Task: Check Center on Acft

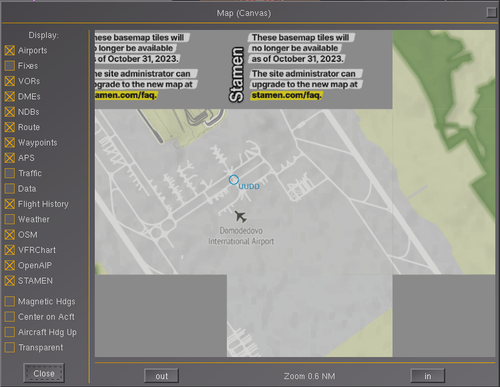Action: pyautogui.click(x=10, y=317)
